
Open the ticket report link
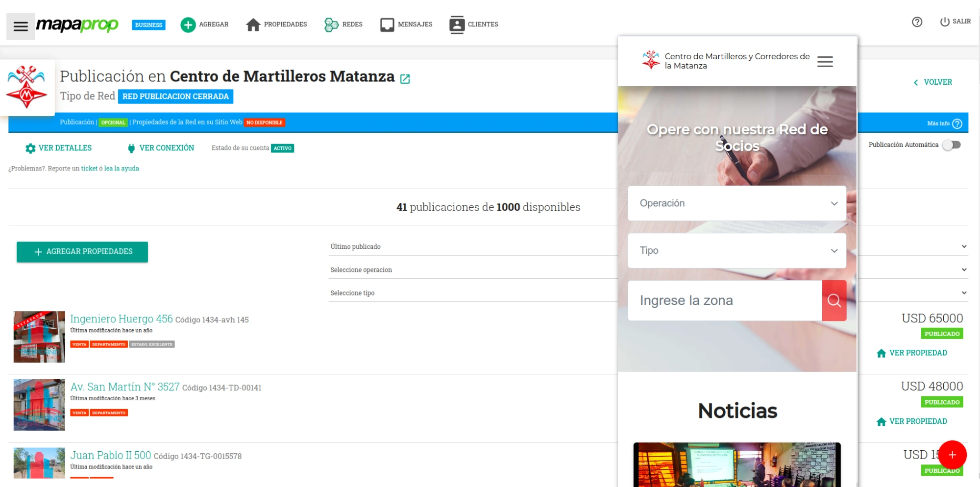89,169
